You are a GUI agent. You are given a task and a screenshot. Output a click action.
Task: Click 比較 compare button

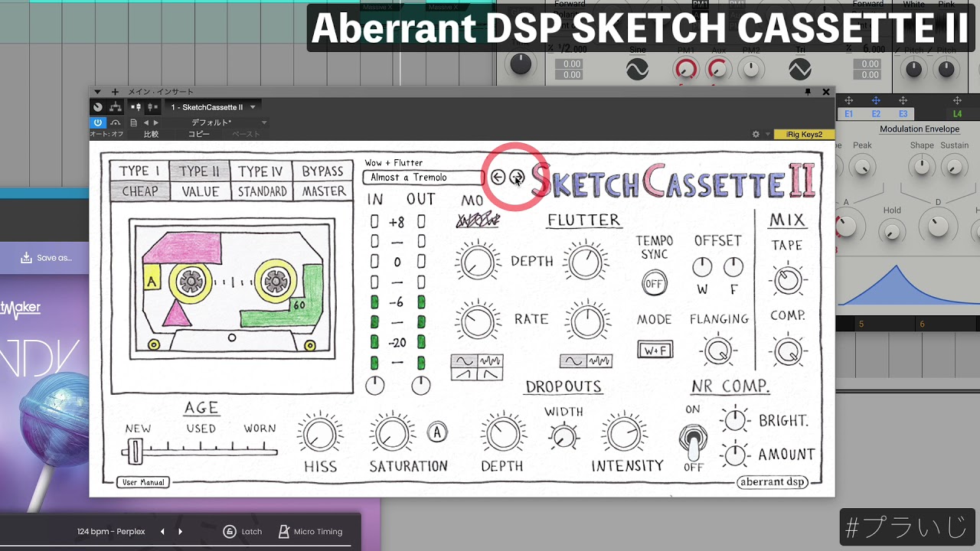coord(152,134)
